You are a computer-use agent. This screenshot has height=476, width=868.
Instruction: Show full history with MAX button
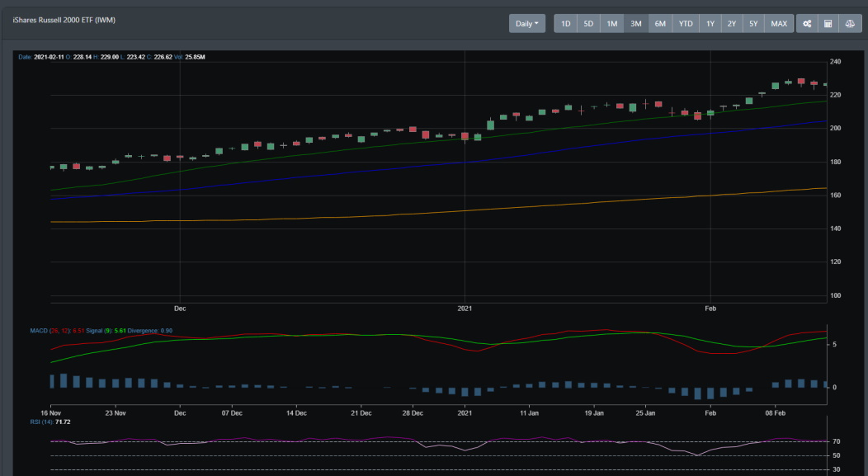tap(779, 24)
